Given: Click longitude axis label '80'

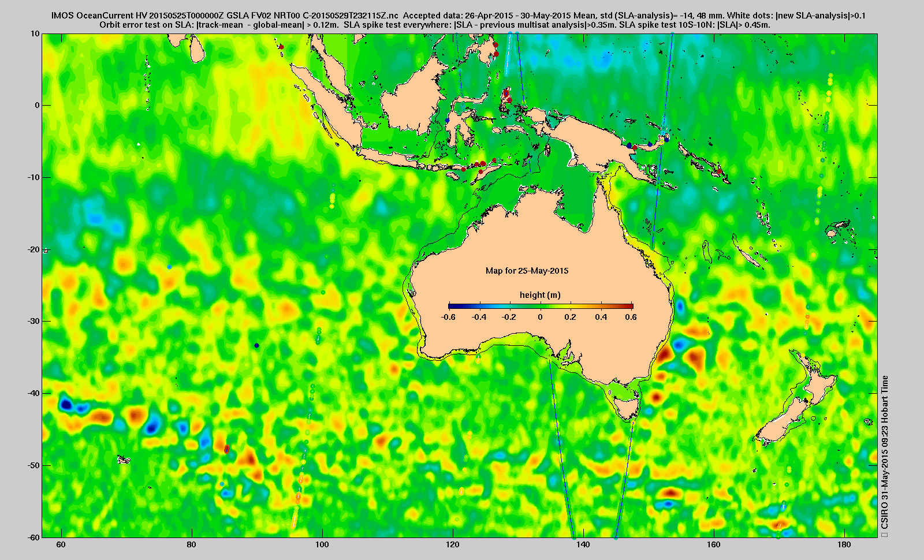Looking at the screenshot, I should (191, 544).
